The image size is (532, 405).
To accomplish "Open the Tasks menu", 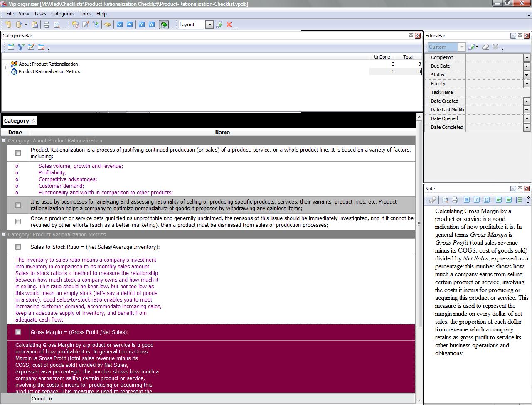I will click(x=40, y=14).
